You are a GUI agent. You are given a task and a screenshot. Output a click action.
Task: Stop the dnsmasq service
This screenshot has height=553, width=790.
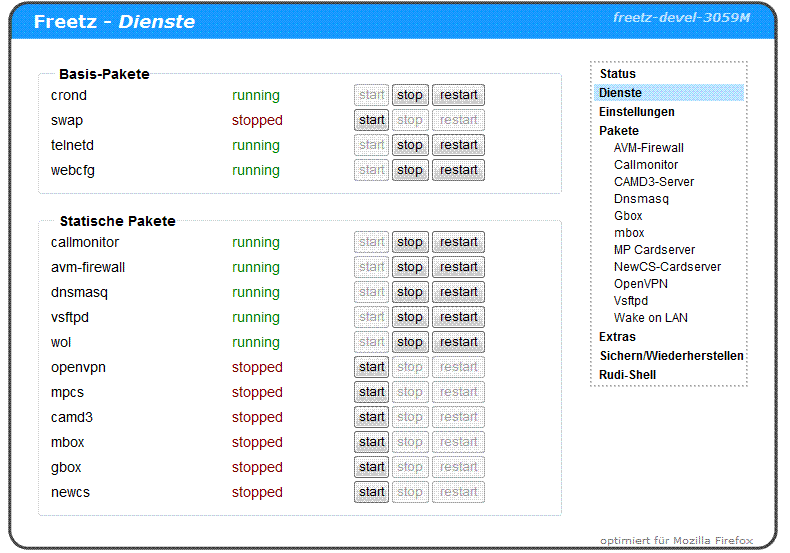tap(409, 293)
